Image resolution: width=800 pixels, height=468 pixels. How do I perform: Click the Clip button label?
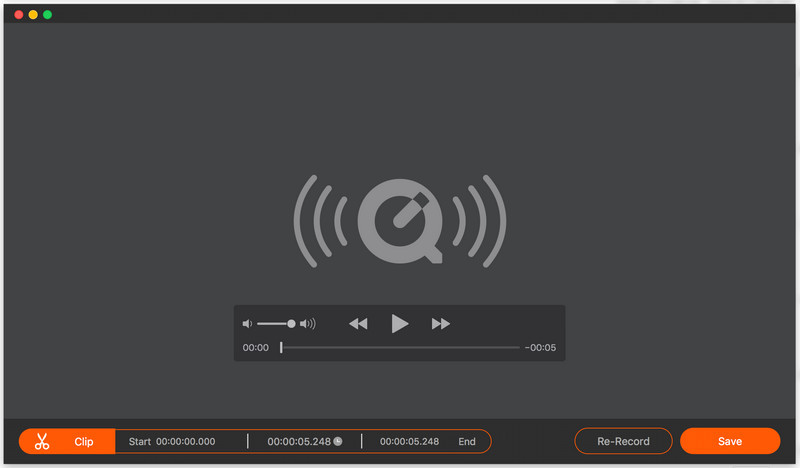tap(84, 441)
